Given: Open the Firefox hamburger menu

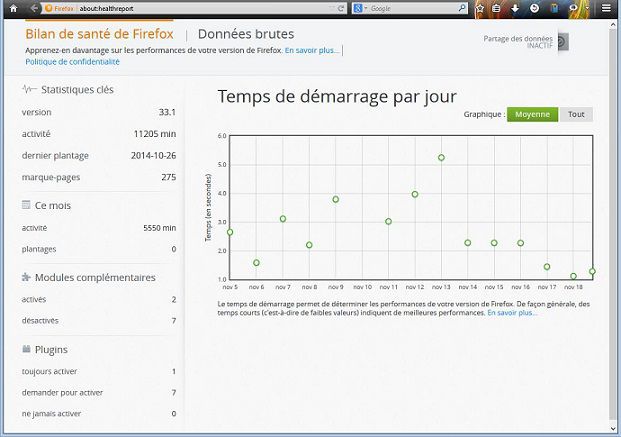Looking at the screenshot, I should click(x=606, y=8).
